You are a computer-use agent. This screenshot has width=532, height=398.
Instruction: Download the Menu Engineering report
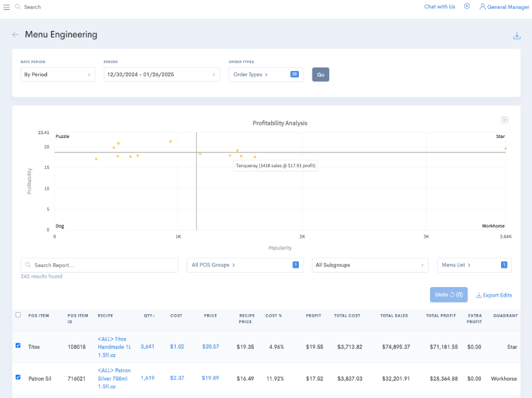pyautogui.click(x=517, y=35)
